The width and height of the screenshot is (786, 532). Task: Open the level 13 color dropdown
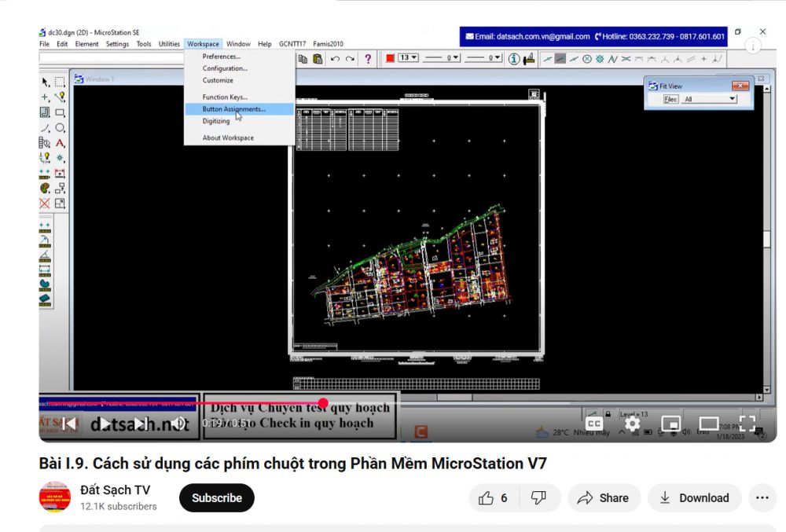point(409,58)
